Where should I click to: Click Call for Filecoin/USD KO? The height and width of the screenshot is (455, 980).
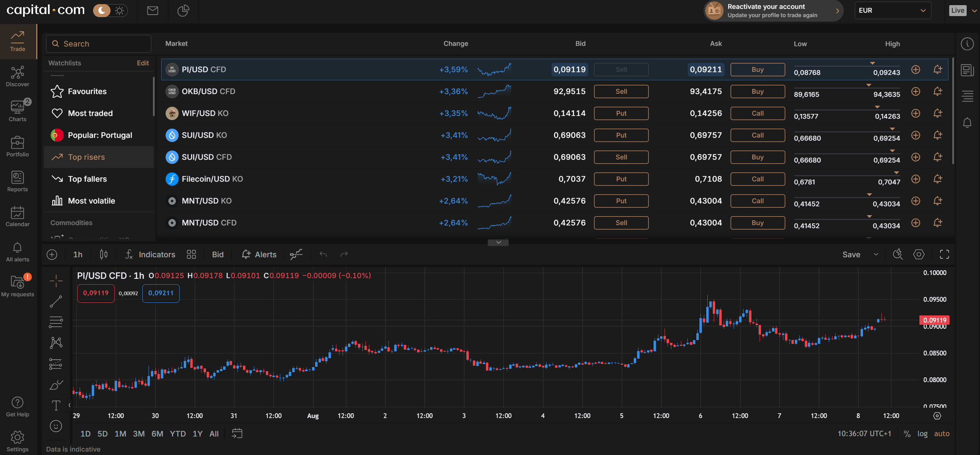click(758, 179)
